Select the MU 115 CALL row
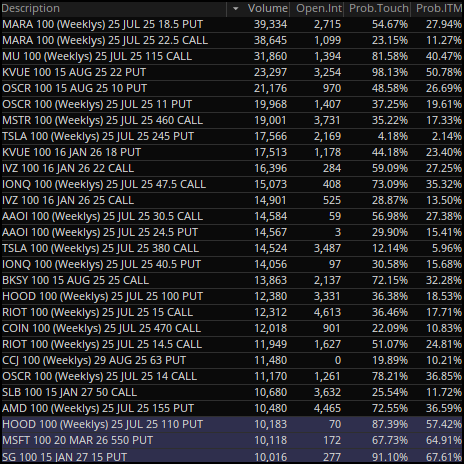Viewport: 464px width, 464px height. (232, 56)
